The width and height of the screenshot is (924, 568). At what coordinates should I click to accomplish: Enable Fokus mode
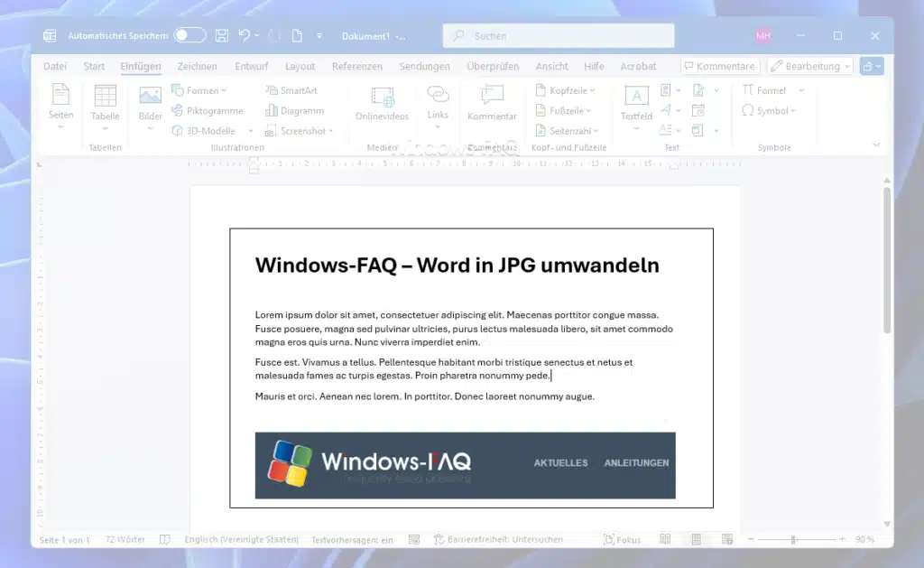pos(623,539)
